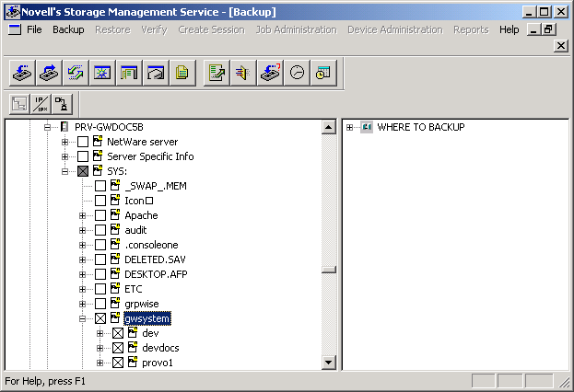Click the calendar with clock schedule icon
The image size is (574, 392).
click(x=323, y=73)
